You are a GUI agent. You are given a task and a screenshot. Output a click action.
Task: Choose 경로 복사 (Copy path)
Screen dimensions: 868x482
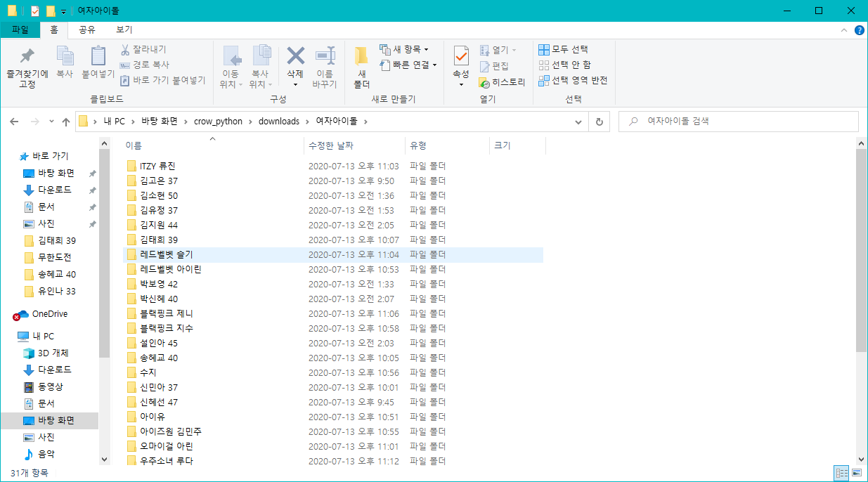(x=145, y=65)
